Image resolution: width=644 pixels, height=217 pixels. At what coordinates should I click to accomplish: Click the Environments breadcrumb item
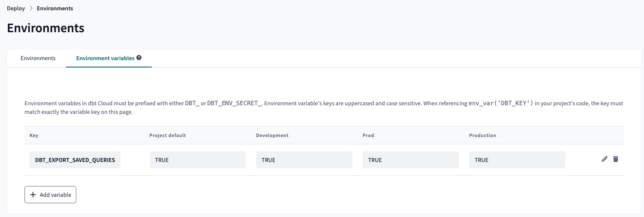(x=55, y=9)
